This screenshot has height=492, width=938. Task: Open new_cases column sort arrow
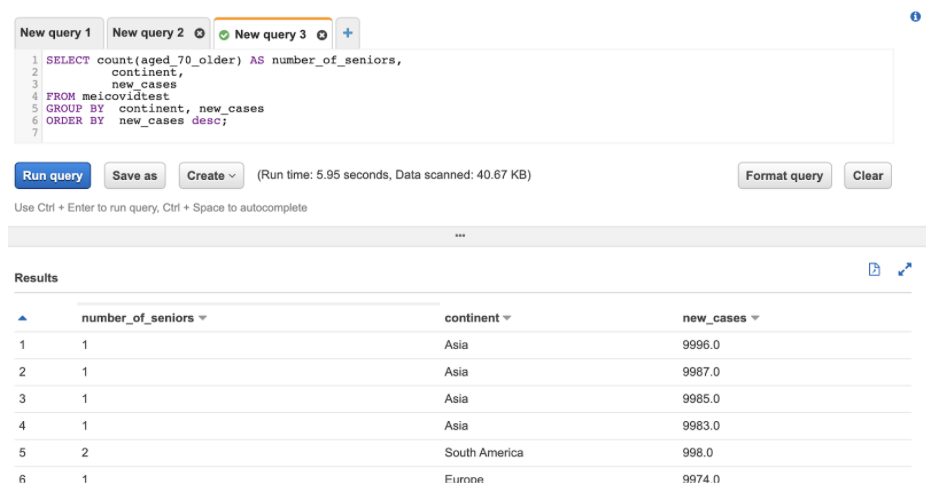[x=755, y=318]
